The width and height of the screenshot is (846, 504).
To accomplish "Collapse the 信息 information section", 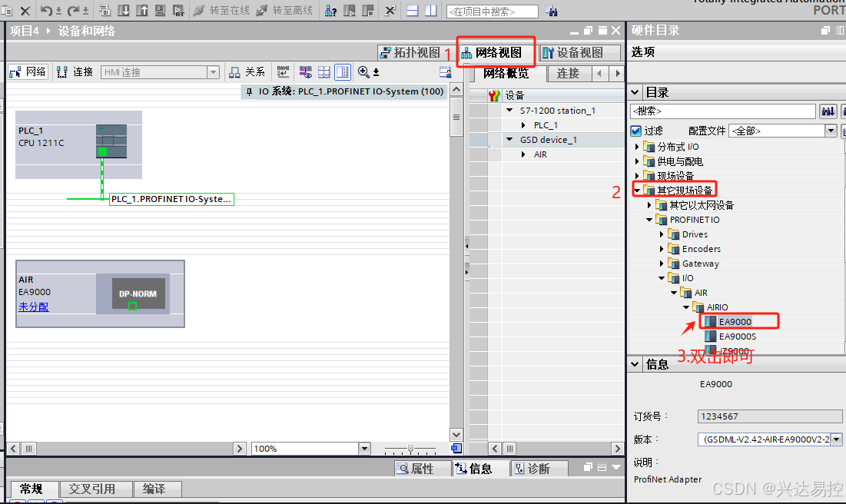I will (x=635, y=364).
